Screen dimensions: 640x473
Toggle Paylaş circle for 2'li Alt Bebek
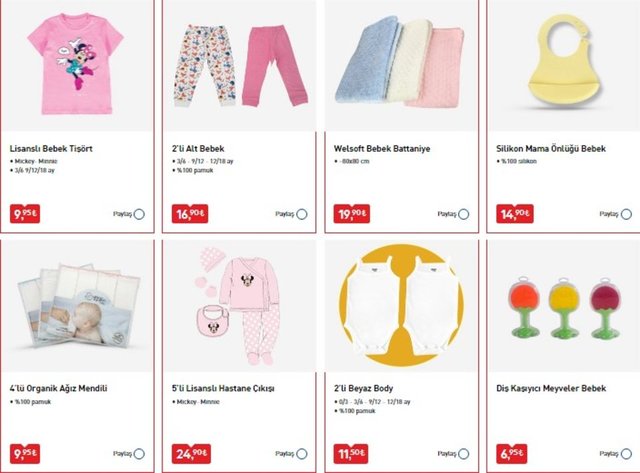click(302, 214)
